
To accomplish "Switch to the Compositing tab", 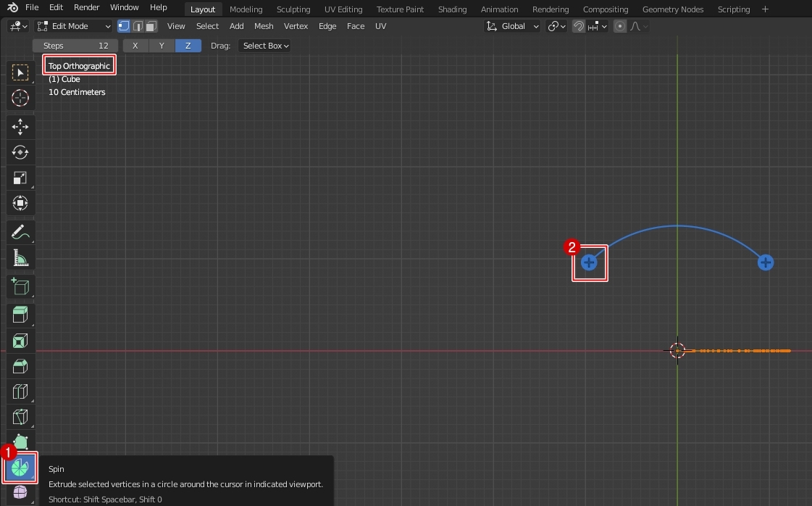I will (x=606, y=9).
